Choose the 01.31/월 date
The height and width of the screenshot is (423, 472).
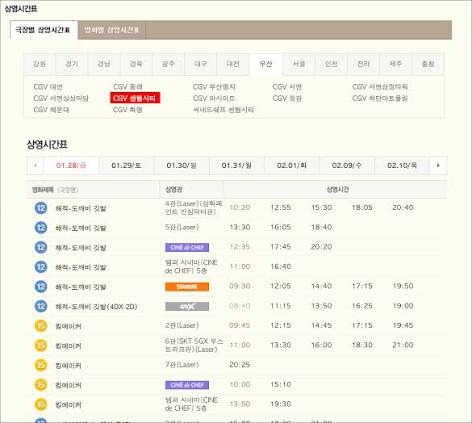(x=236, y=165)
